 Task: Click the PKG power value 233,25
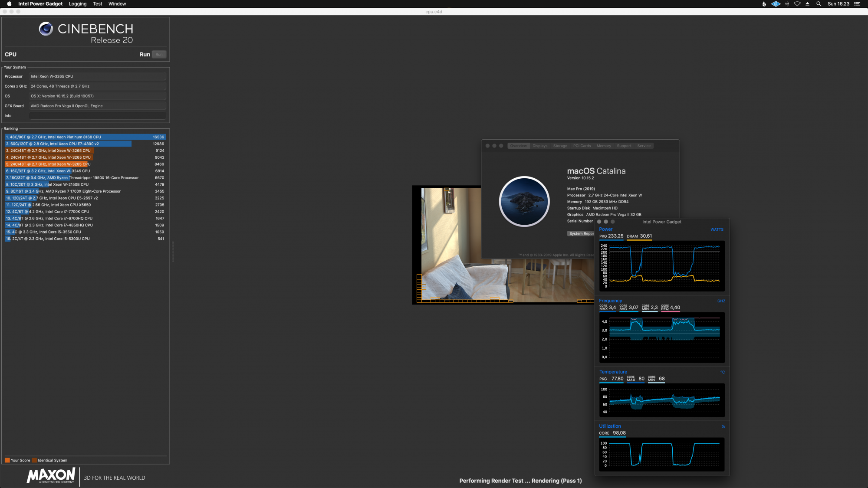point(615,236)
